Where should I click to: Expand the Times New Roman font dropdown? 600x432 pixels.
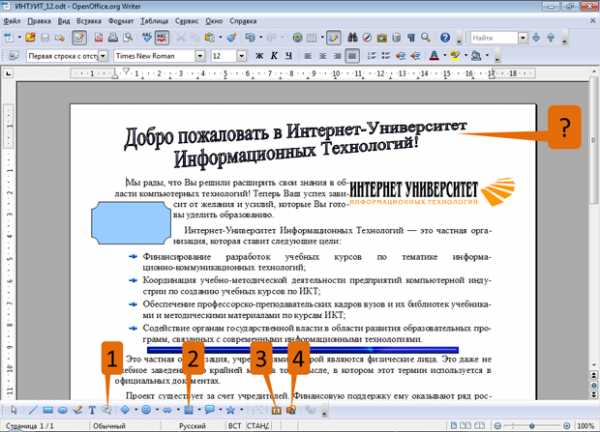point(200,56)
